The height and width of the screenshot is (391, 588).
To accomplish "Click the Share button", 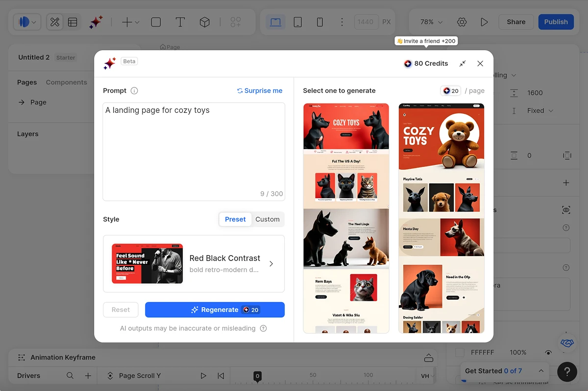I will coord(516,22).
